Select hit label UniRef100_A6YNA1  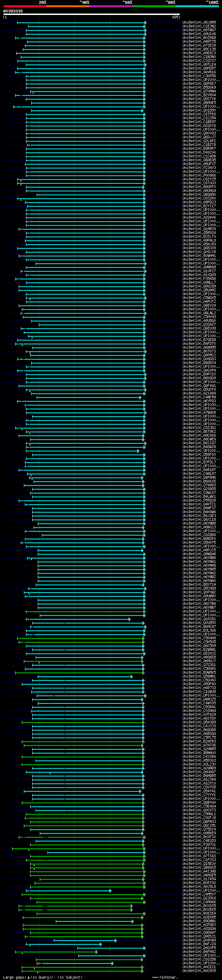(x=199, y=561)
